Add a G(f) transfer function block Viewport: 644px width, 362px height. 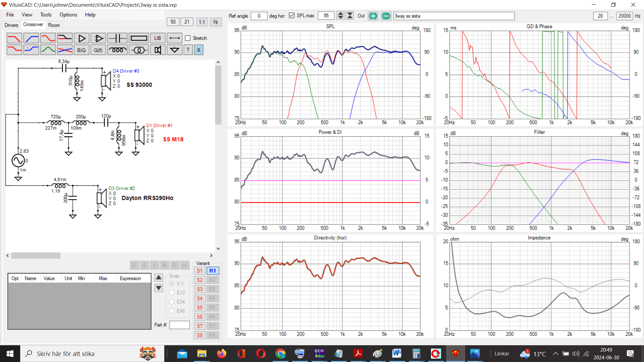pyautogui.click(x=98, y=50)
